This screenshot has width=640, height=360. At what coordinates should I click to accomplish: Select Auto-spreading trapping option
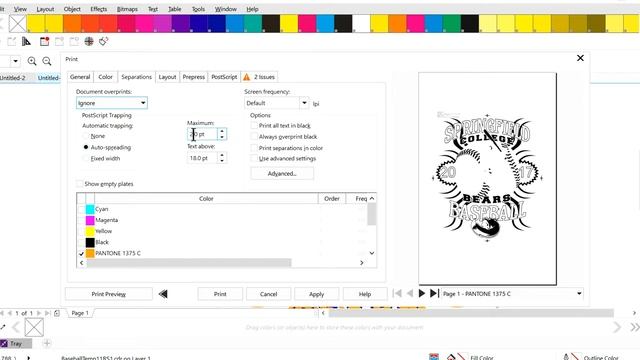pyautogui.click(x=86, y=147)
